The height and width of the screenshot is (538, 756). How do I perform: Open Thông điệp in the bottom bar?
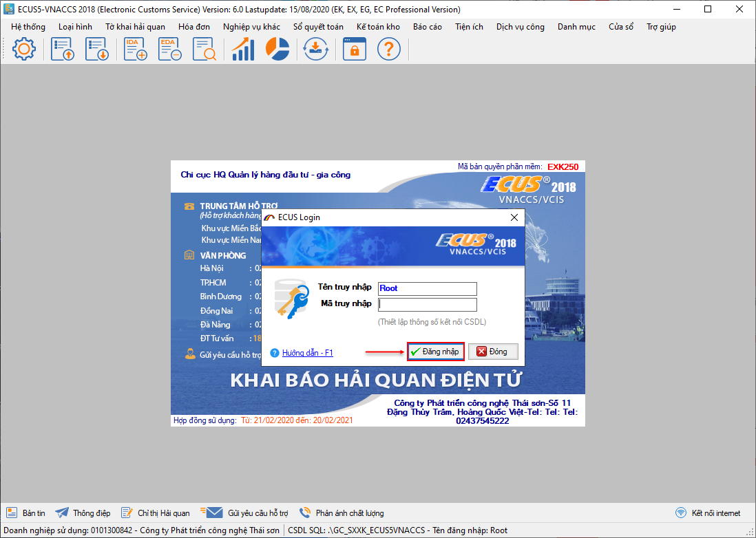click(83, 513)
